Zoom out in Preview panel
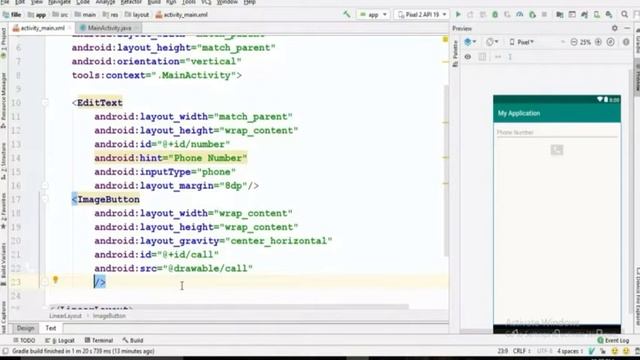Viewport: 640px width, 360px height. (x=574, y=42)
